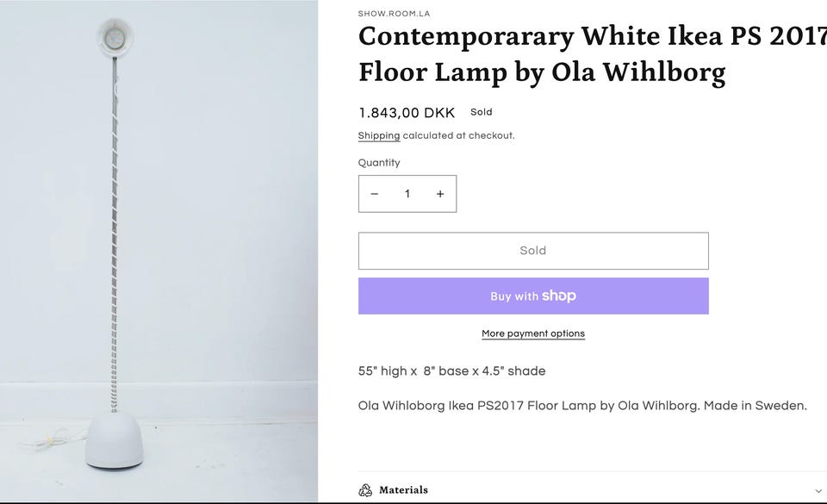Click the lamp dimensions line
Image resolution: width=827 pixels, height=504 pixels.
click(451, 371)
